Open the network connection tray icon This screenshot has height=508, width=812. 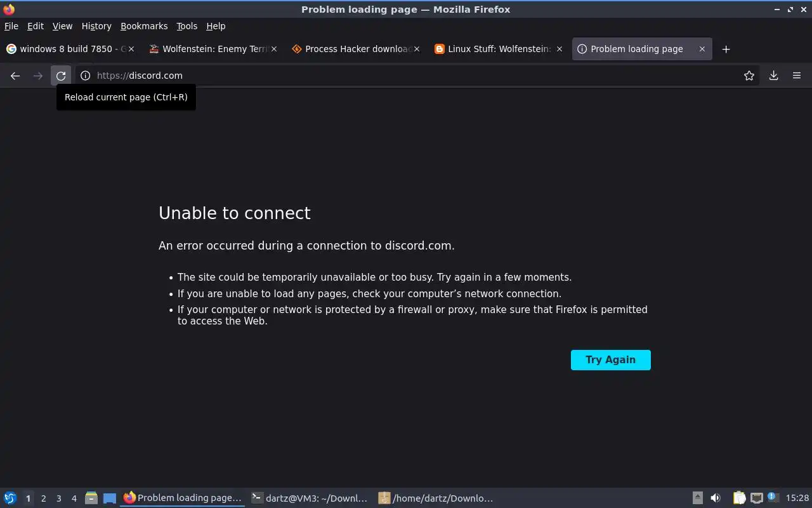[x=756, y=498]
